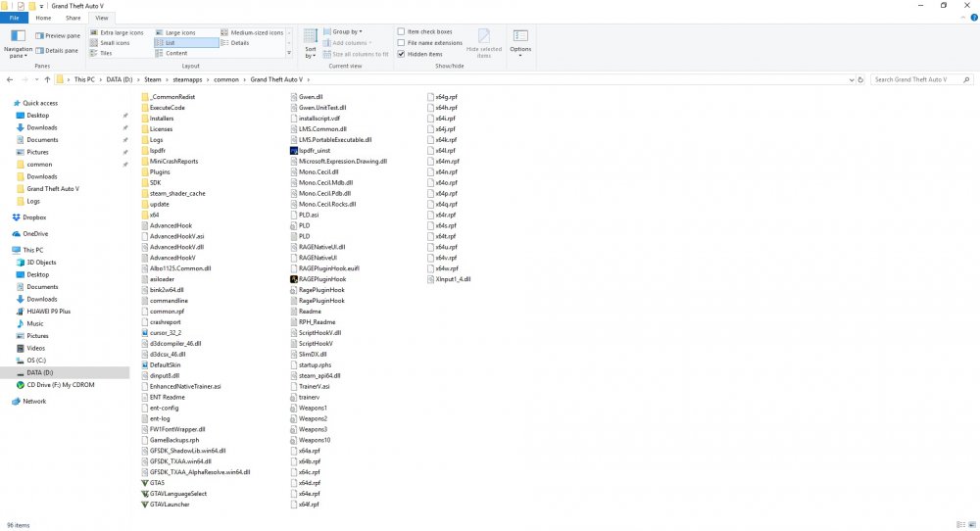Switch to the Share ribbon tab
The width and height of the screenshot is (980, 531).
tap(73, 18)
